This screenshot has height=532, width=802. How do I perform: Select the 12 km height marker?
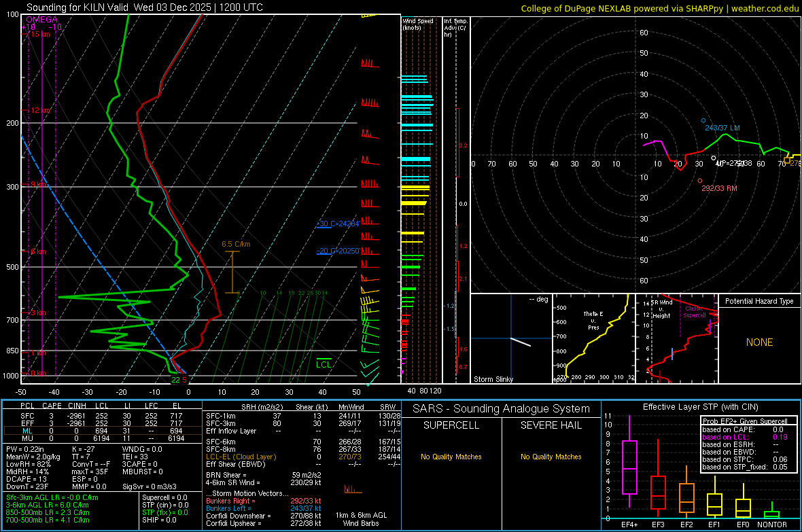[x=40, y=110]
